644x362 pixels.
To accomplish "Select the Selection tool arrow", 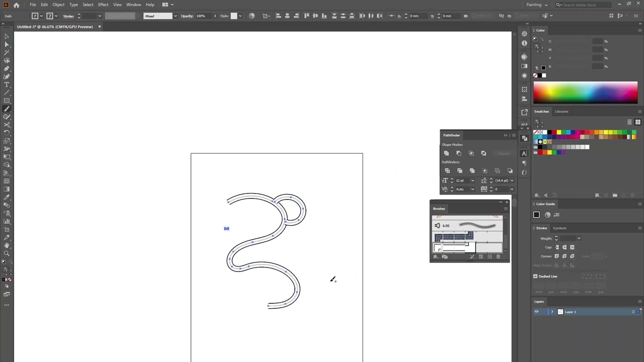I will point(7,36).
